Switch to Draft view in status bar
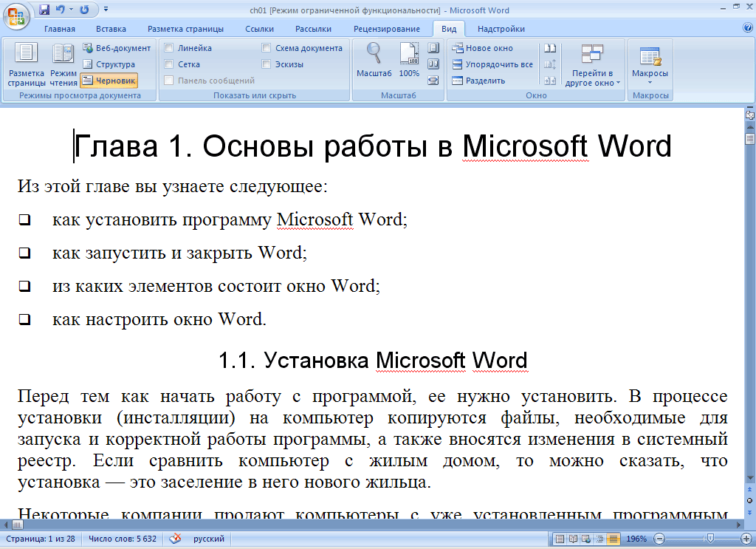Image resolution: width=756 pixels, height=549 pixels. coord(613,539)
